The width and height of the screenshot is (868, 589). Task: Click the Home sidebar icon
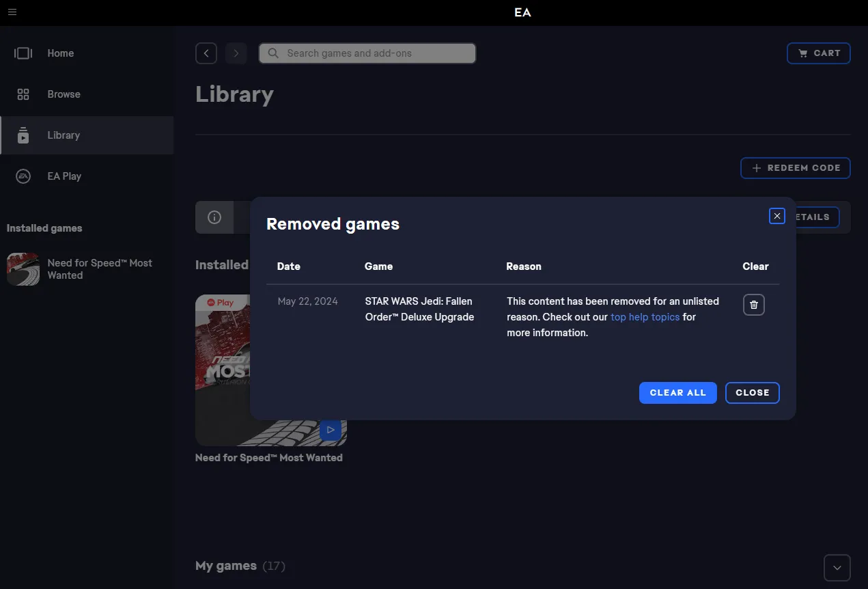pos(23,53)
